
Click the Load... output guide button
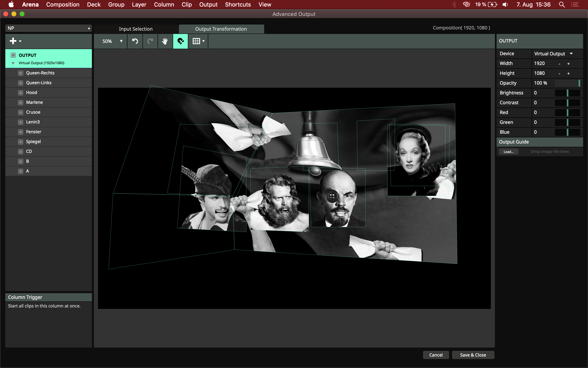click(x=509, y=152)
